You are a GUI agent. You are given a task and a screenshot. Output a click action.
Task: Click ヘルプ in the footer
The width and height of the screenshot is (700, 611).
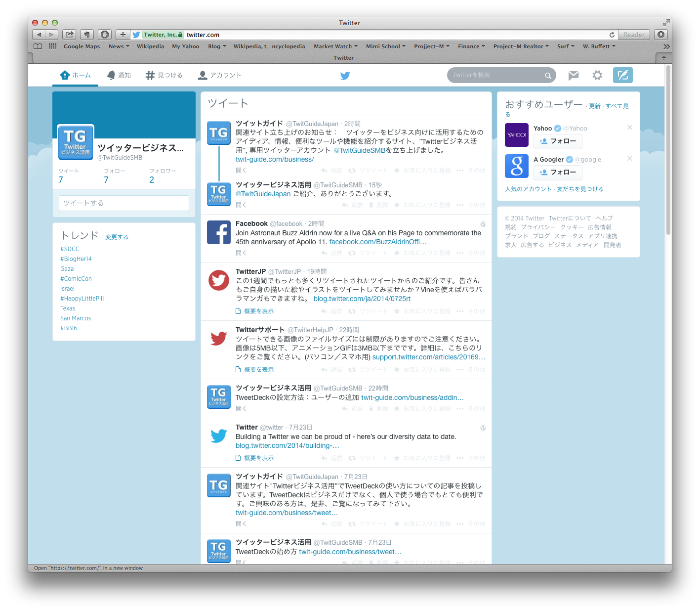(604, 218)
